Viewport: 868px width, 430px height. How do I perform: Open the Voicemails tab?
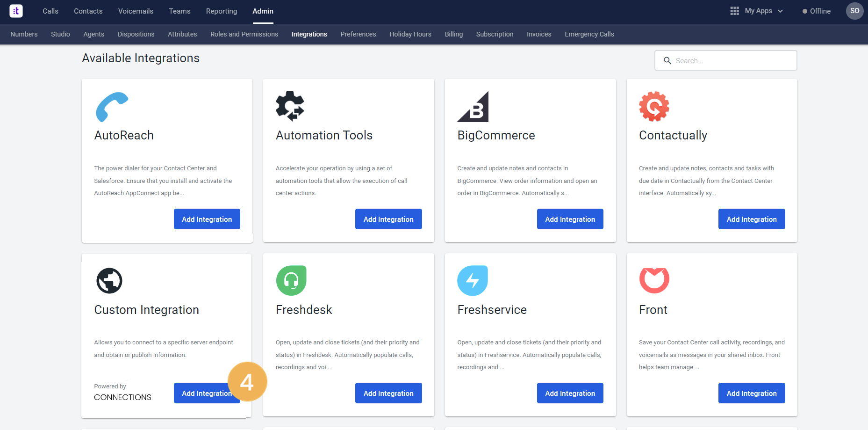(136, 11)
